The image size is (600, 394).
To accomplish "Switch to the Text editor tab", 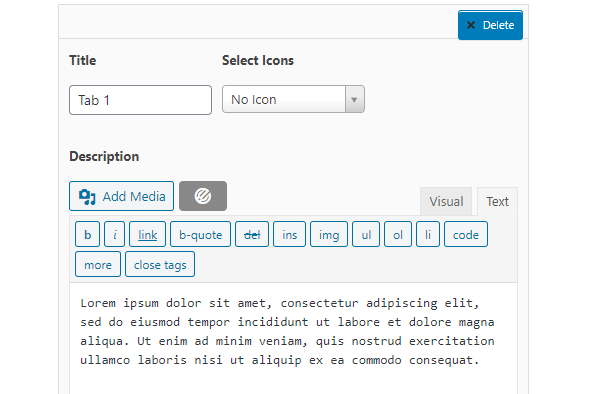I will click(497, 201).
